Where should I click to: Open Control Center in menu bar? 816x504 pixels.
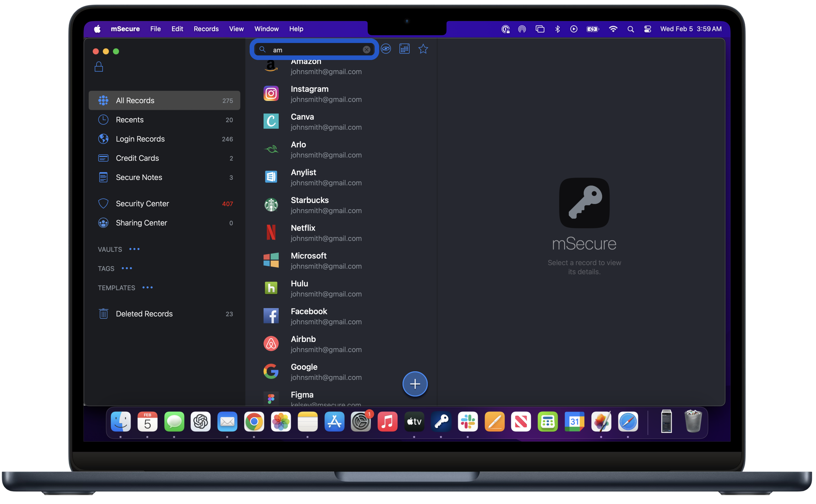[647, 29]
